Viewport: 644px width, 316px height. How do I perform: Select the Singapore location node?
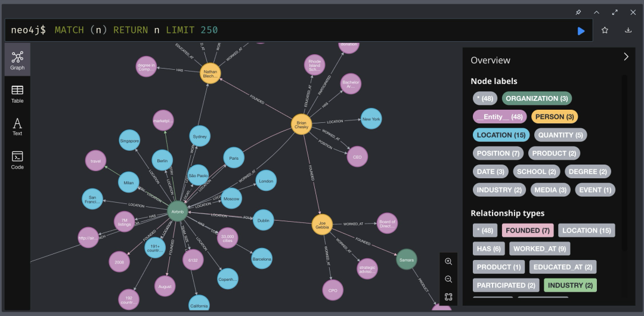129,141
